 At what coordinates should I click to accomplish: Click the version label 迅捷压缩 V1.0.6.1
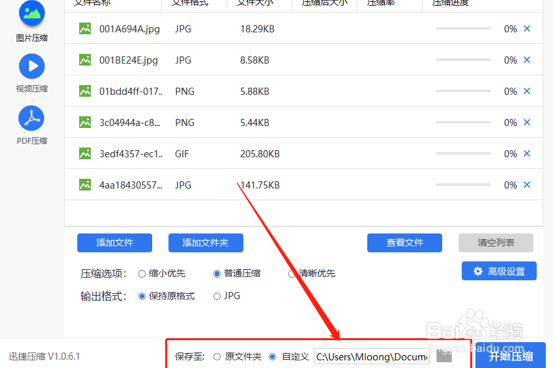tap(44, 356)
